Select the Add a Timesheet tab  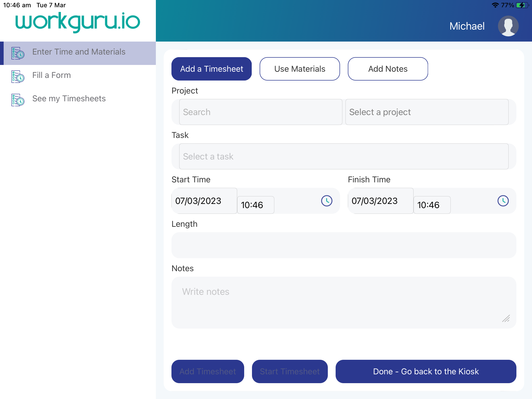[x=211, y=69]
